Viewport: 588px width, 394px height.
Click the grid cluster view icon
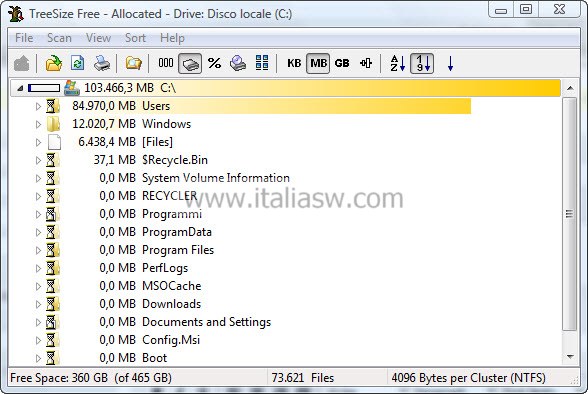(262, 63)
